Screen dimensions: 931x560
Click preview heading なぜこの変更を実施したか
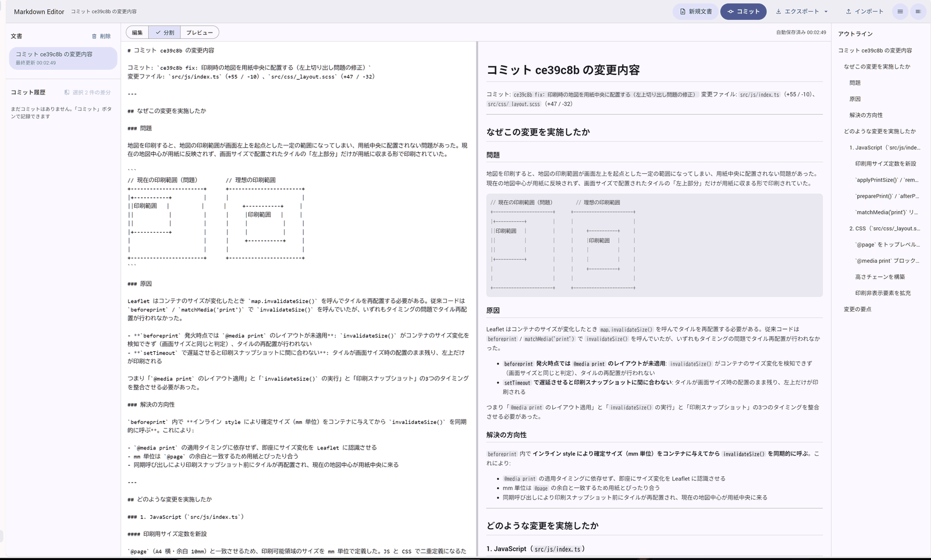point(538,132)
